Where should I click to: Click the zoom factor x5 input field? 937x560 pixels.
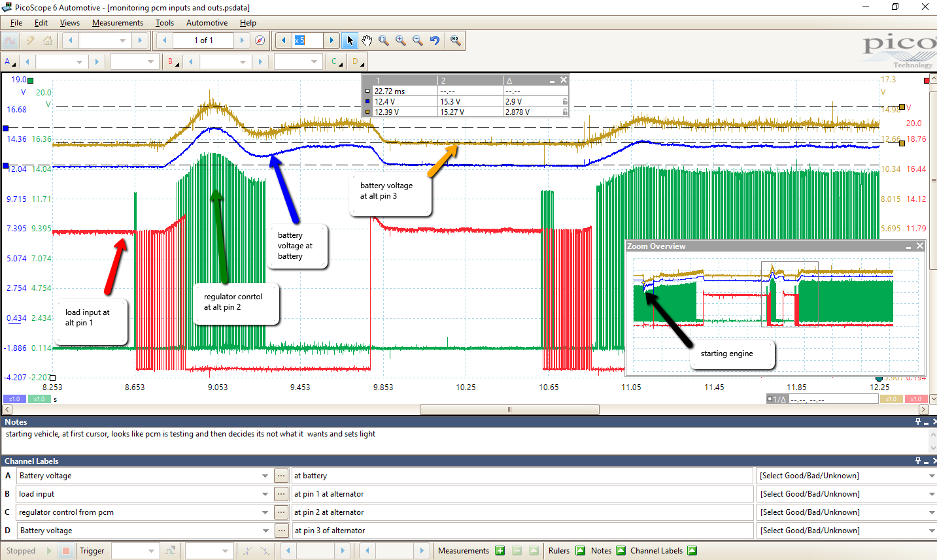pos(307,41)
